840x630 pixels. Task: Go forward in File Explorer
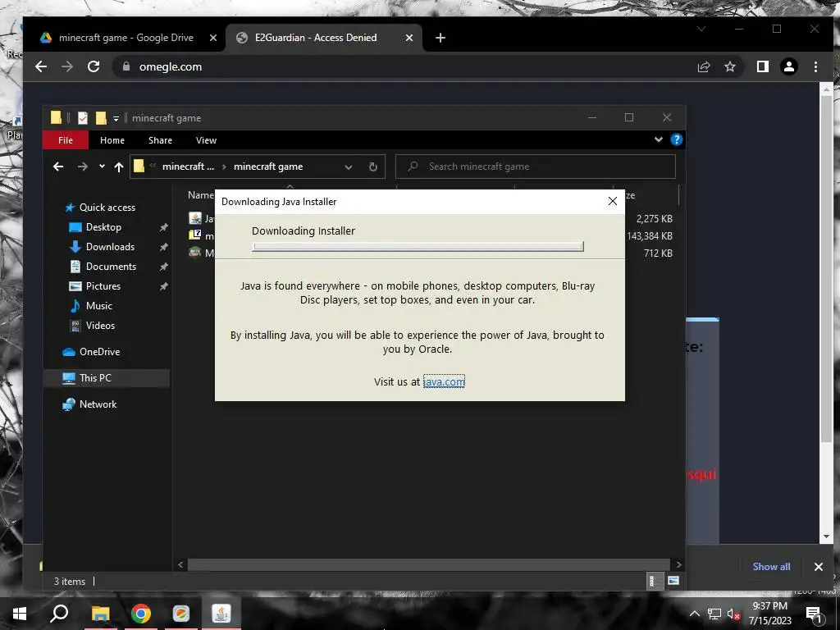[82, 167]
